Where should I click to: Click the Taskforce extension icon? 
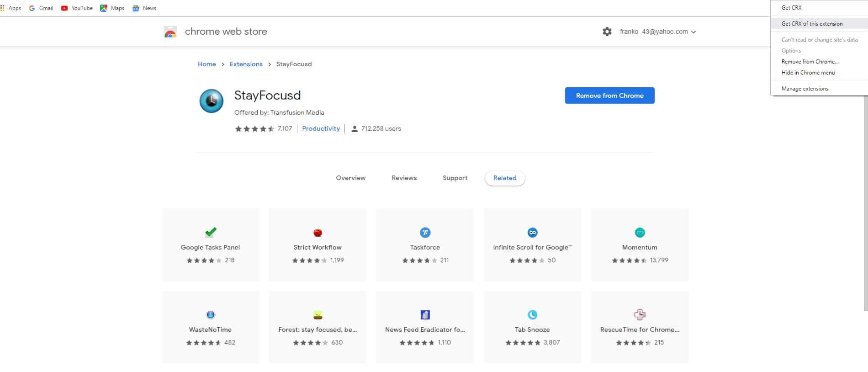pos(425,233)
